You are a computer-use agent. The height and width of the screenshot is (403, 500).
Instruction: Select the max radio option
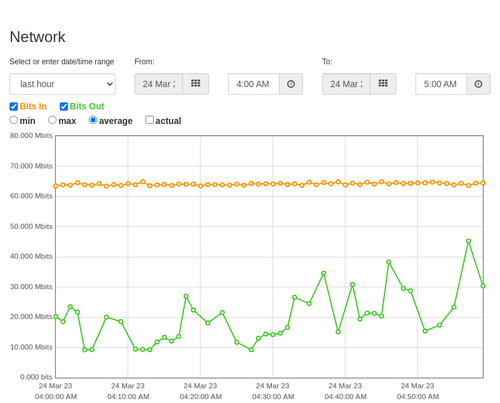(52, 120)
